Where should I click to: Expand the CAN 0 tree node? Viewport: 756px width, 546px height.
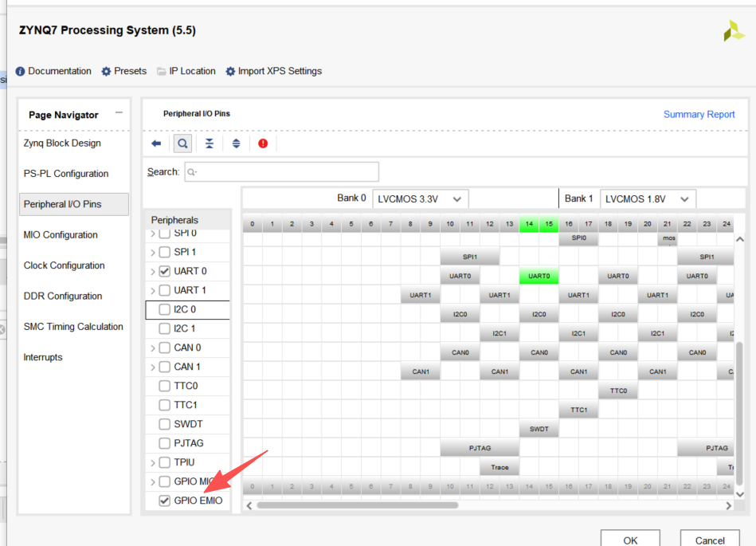153,348
